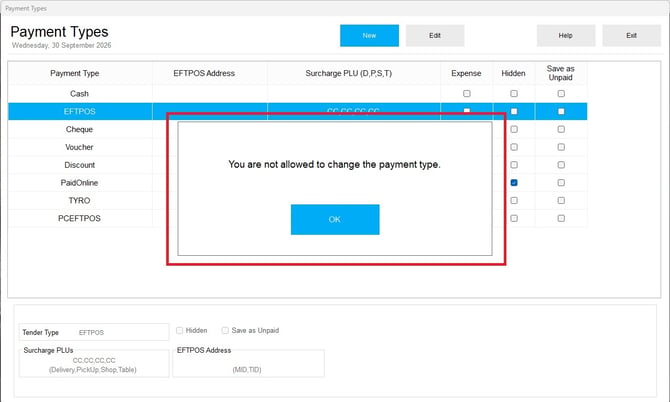
Task: Click the Surcharge PLUs field
Action: click(94, 363)
